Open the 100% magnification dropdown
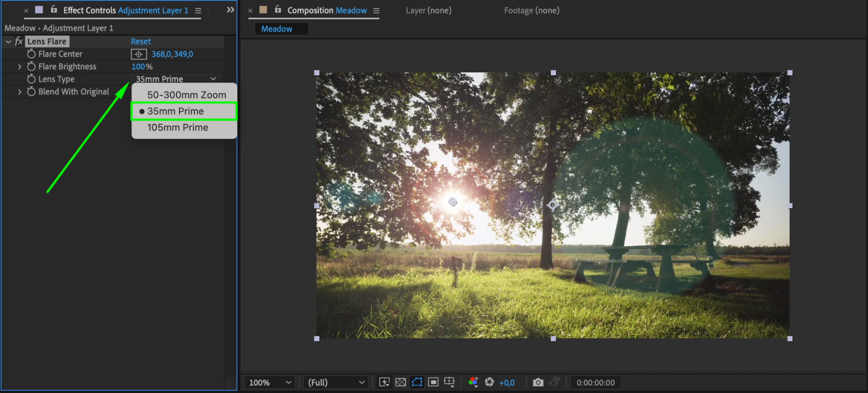The height and width of the screenshot is (393, 868). point(269,383)
